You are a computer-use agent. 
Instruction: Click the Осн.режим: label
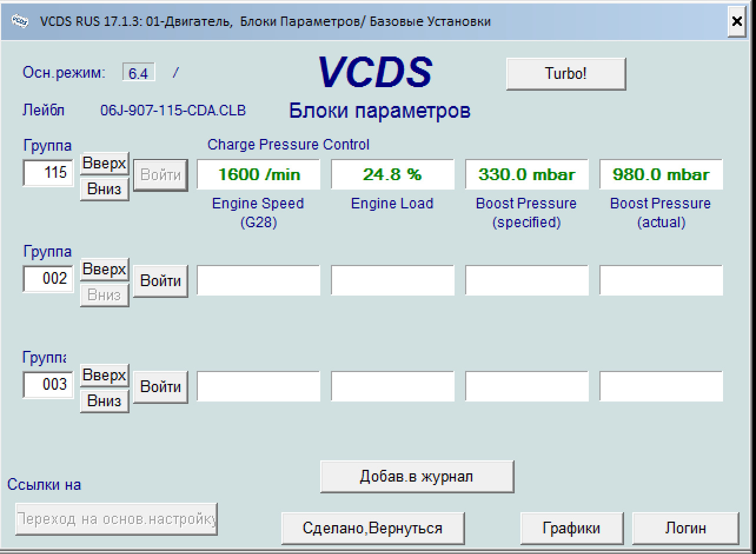64,73
